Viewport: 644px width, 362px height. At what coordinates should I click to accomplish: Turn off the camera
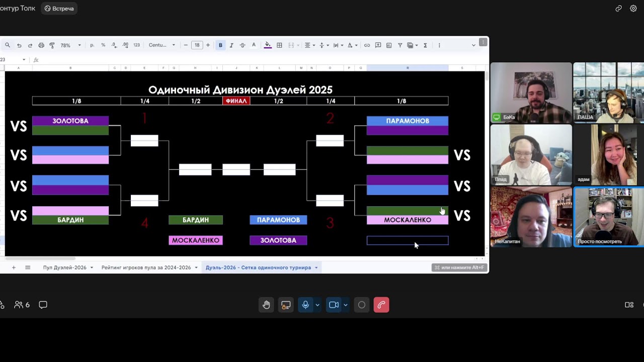coord(334,305)
